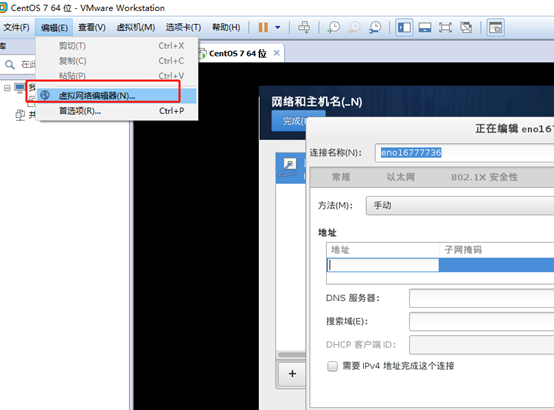Switch to the 常规 tab
554x410 pixels.
click(x=341, y=177)
